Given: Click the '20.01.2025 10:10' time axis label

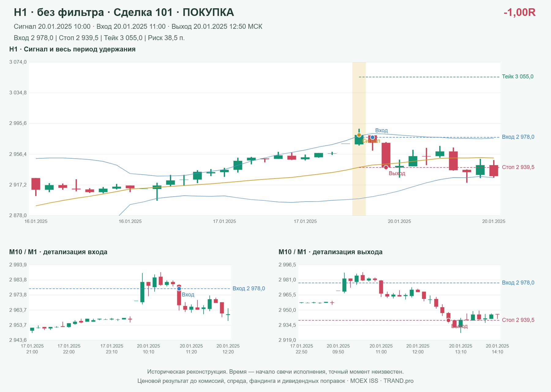Looking at the screenshot, I should click(x=148, y=349).
